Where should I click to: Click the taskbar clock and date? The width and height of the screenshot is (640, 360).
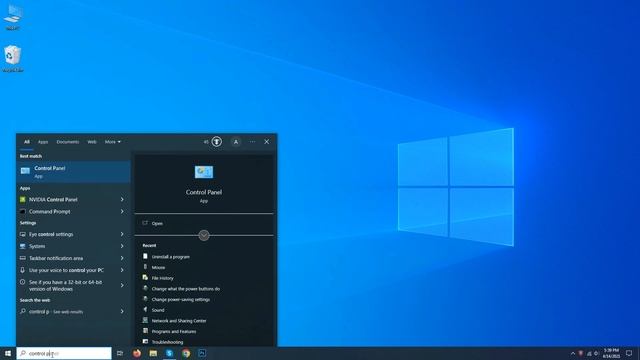point(611,353)
